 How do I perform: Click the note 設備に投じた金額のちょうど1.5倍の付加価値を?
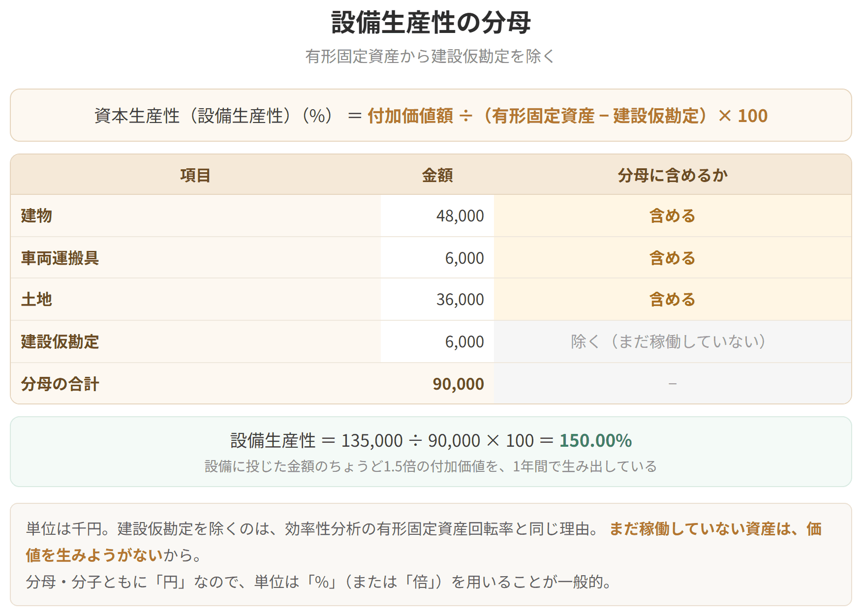pyautogui.click(x=352, y=466)
